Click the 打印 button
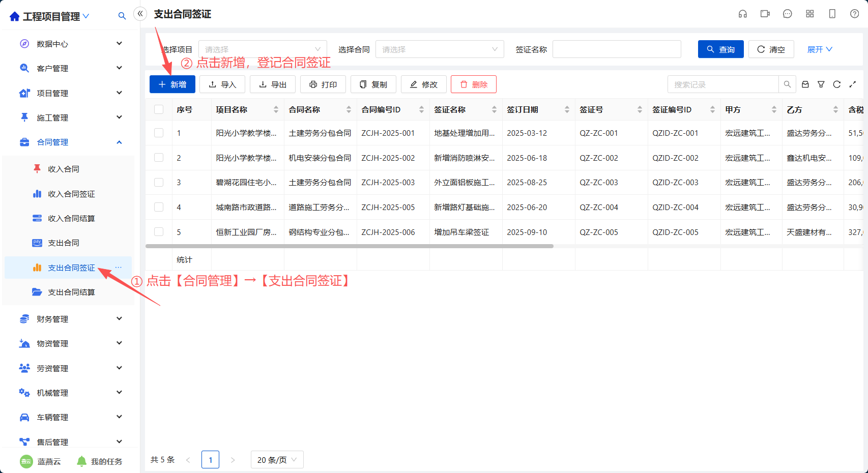 [323, 84]
